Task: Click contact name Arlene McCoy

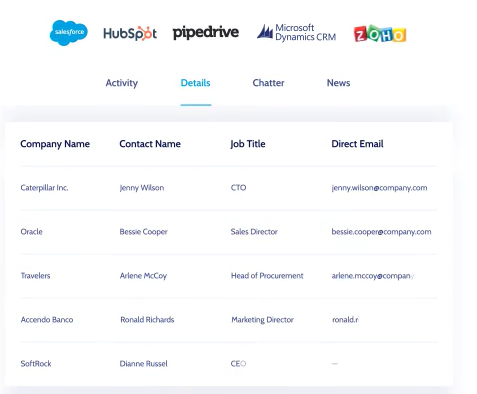Action: tap(143, 276)
